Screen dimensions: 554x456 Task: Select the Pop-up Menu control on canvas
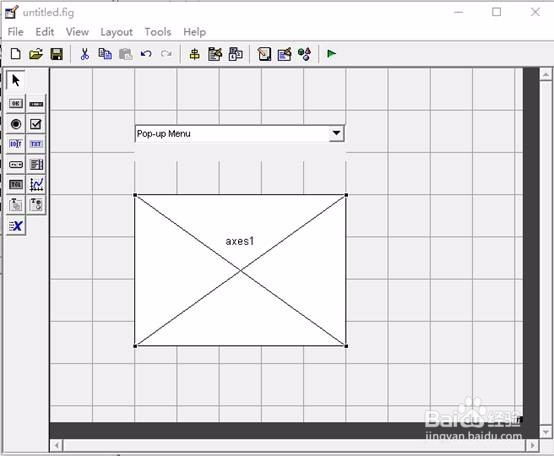(240, 134)
